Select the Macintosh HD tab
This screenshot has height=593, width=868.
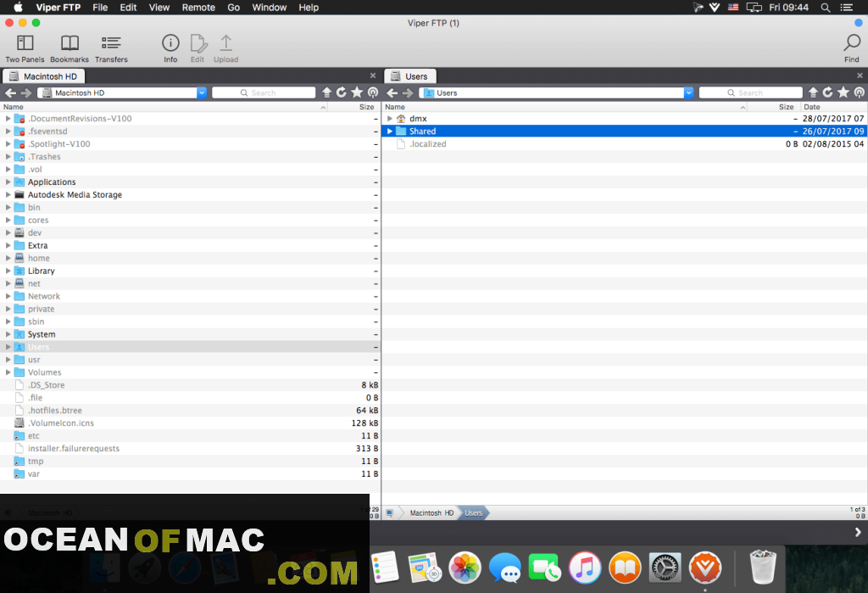[44, 76]
